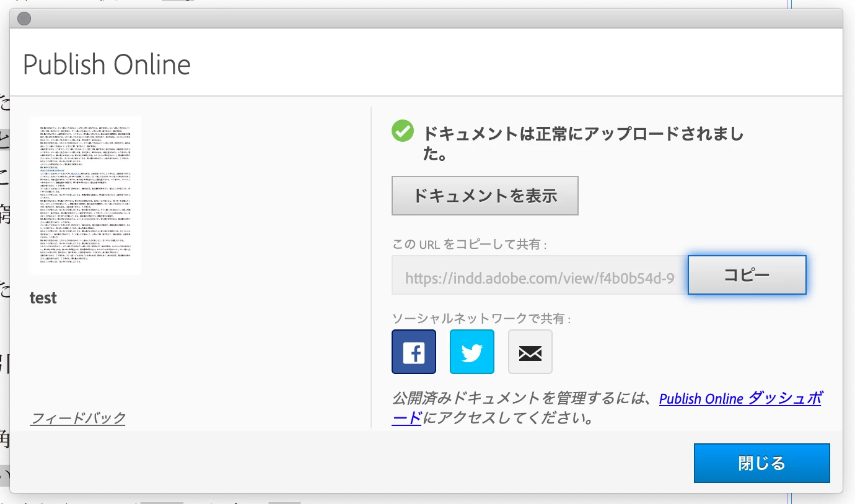Close the dialog with 閉じる
Viewport: 855px width, 504px height.
tap(761, 463)
